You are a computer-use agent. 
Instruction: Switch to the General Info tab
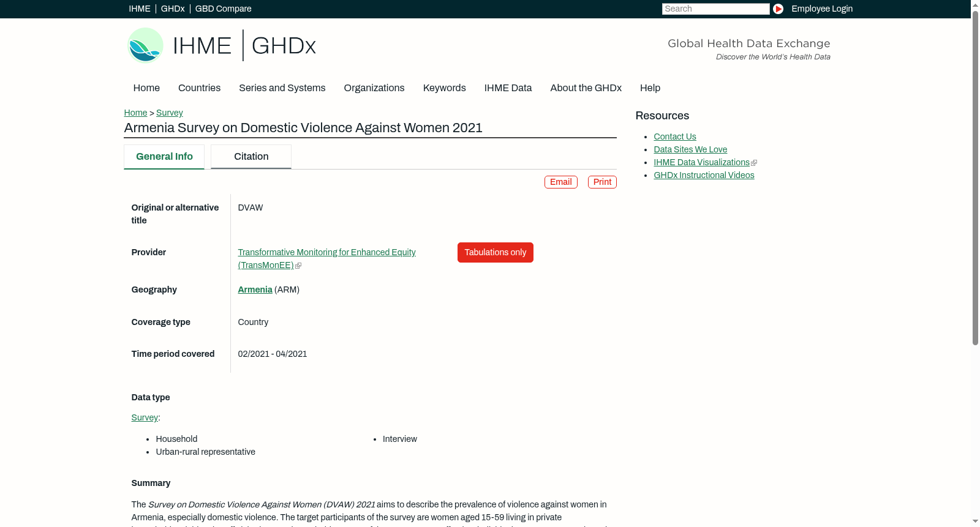click(164, 157)
